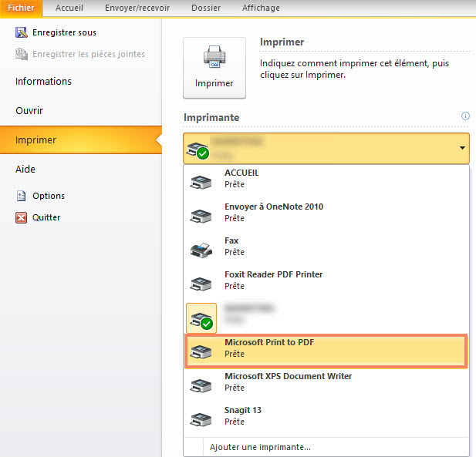The image size is (476, 457).
Task: Open the Fichier tab
Action: 21,8
